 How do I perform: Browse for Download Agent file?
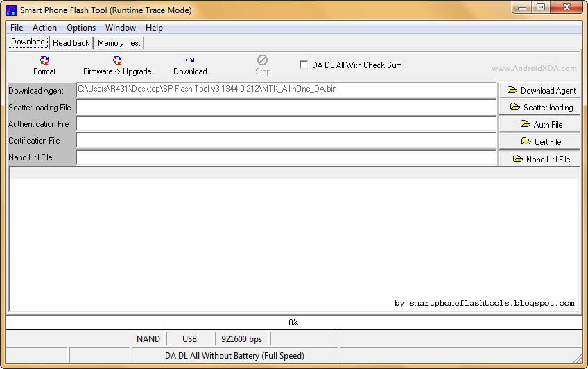(x=539, y=90)
